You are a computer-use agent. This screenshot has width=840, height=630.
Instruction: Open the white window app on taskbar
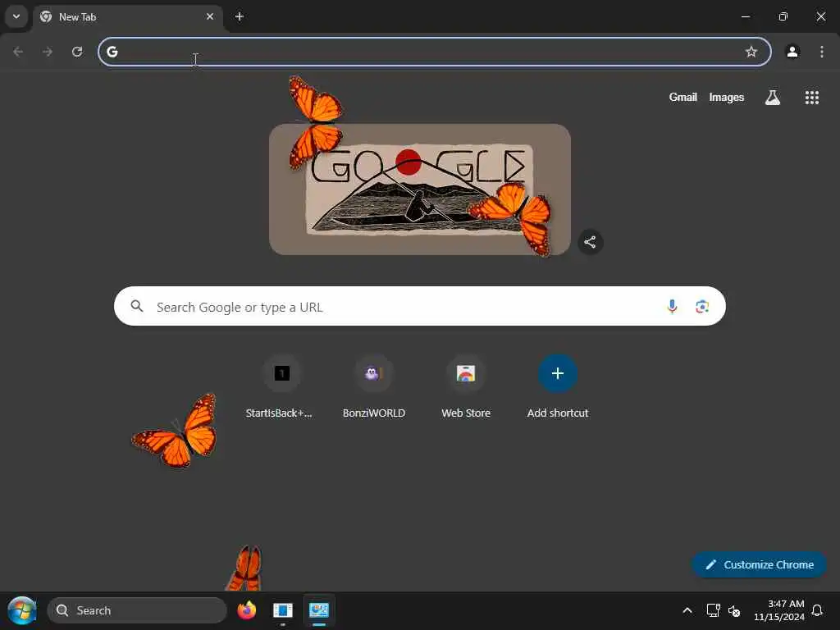click(282, 610)
